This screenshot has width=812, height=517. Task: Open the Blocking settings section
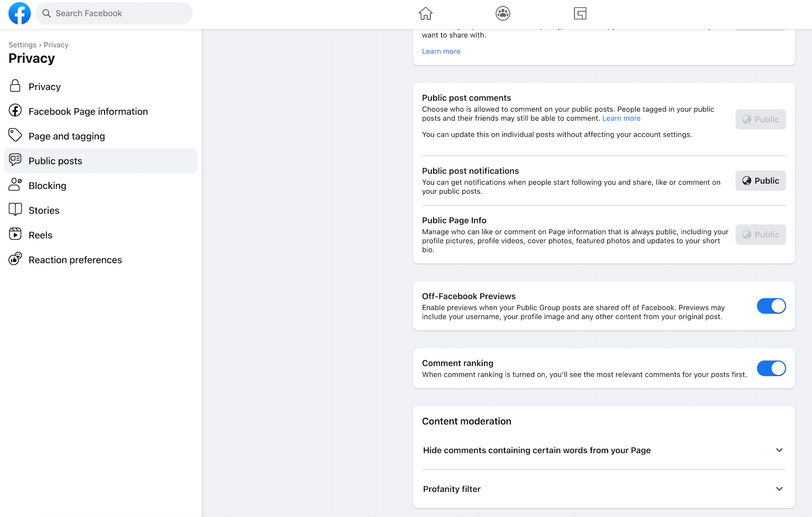point(47,186)
